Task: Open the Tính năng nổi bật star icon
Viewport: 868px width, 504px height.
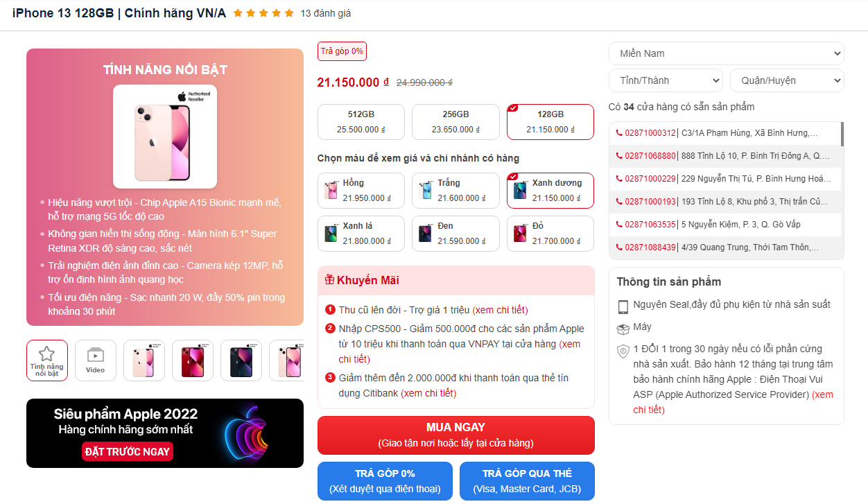Action: [x=46, y=354]
